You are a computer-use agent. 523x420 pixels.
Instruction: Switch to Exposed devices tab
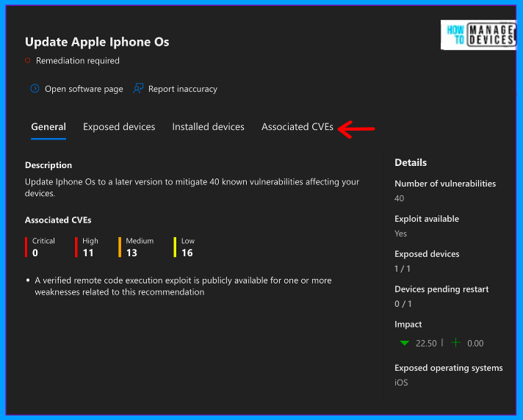coord(119,127)
